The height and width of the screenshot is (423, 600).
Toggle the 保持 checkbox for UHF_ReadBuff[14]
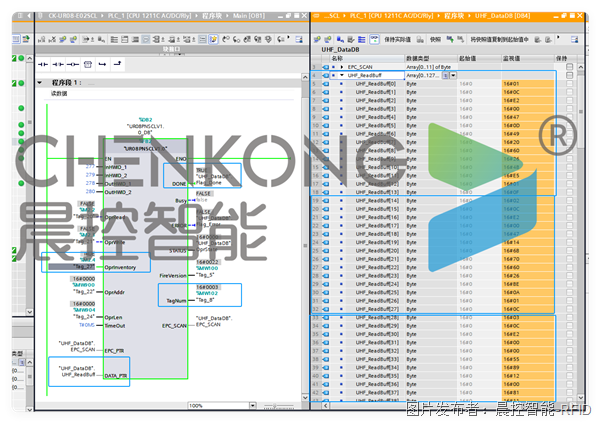pyautogui.click(x=569, y=201)
